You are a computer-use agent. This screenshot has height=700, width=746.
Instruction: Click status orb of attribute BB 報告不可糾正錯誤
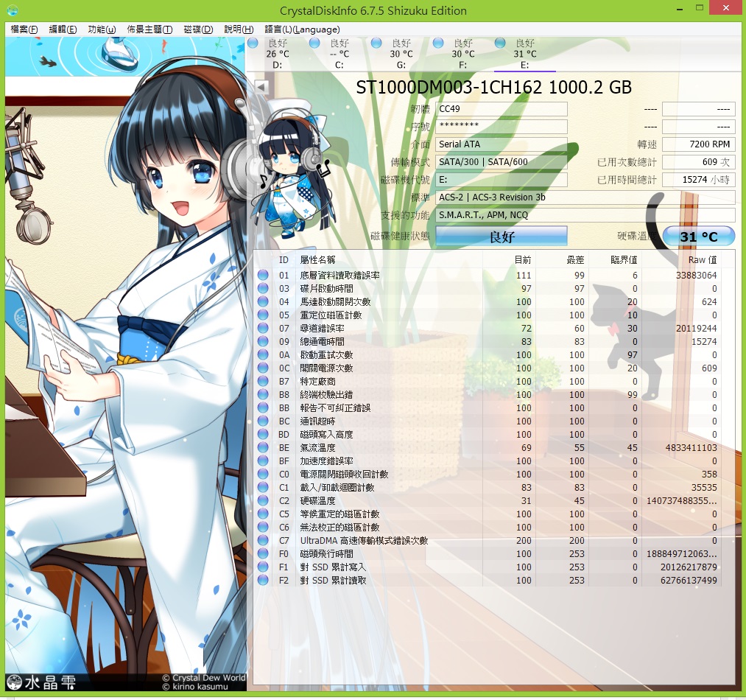click(263, 407)
